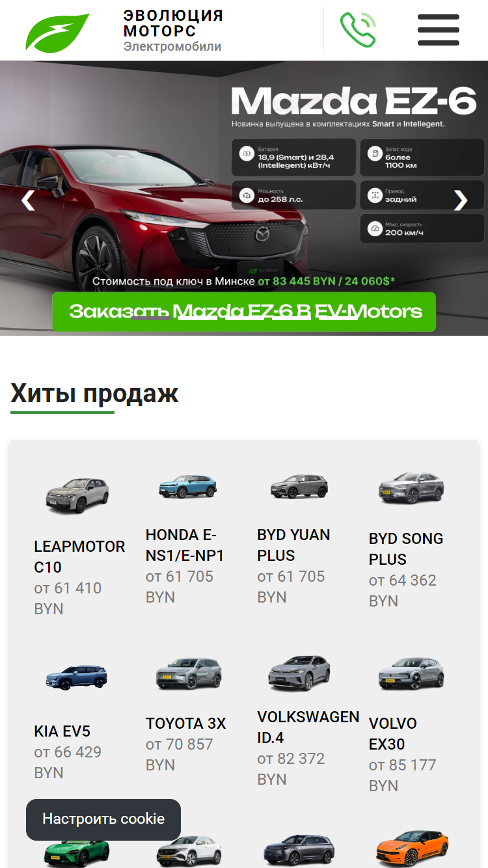Advance to next banner slide

click(x=460, y=200)
